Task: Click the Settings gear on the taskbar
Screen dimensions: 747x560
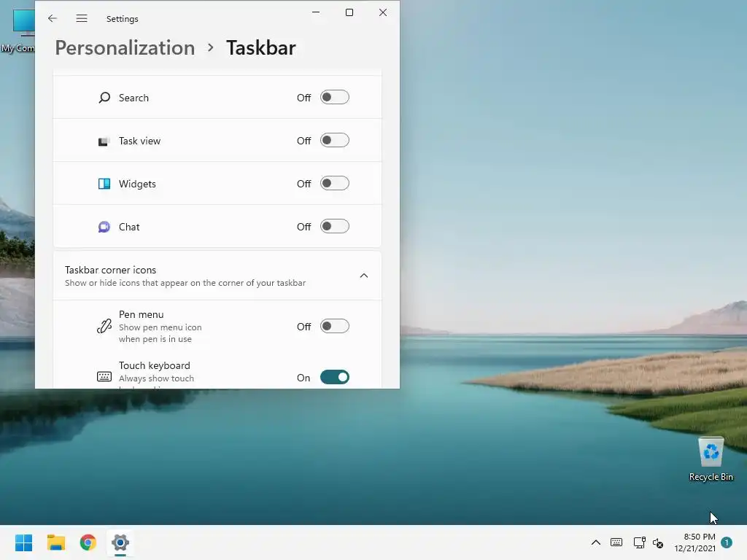Action: [x=120, y=542]
